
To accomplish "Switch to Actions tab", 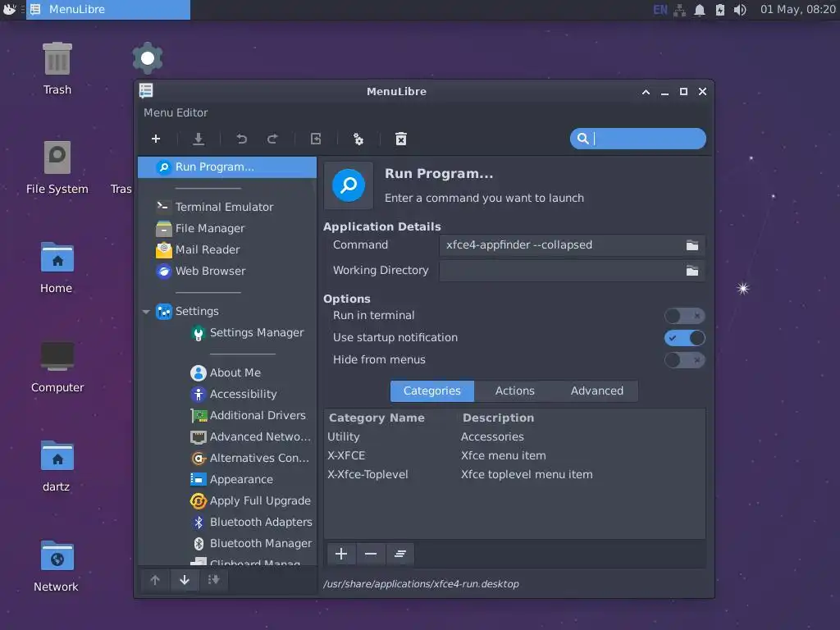I will (x=515, y=391).
